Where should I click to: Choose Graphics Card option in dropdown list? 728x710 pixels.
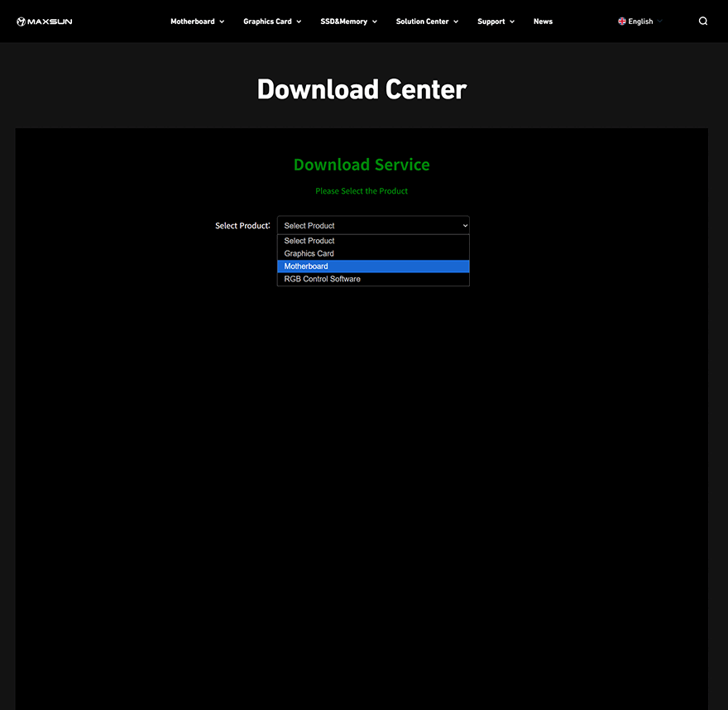pyautogui.click(x=373, y=253)
